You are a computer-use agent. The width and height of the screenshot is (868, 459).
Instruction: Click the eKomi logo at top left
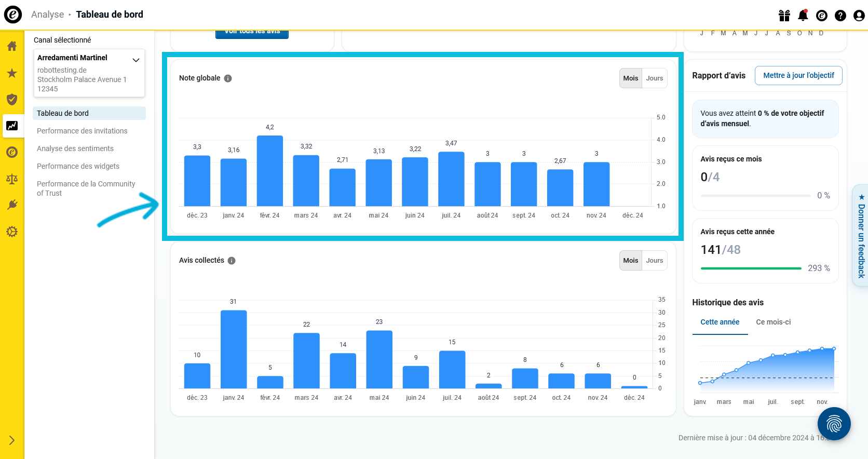(13, 15)
